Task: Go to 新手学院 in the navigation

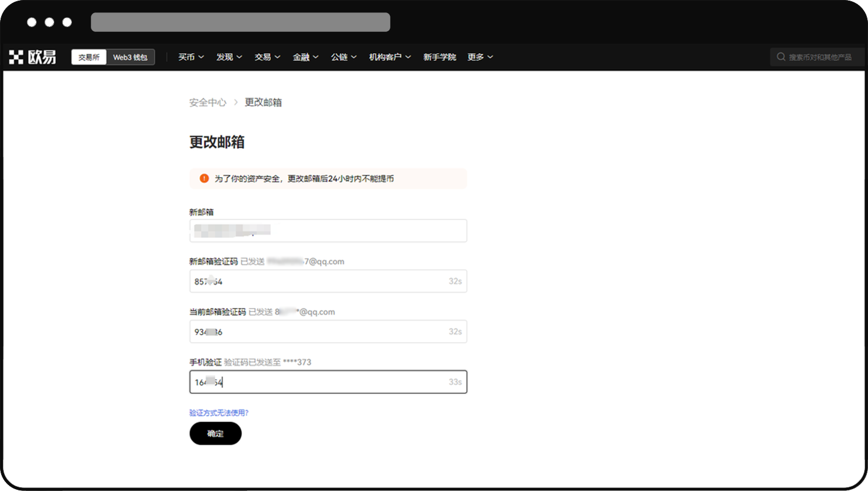Action: pyautogui.click(x=439, y=57)
